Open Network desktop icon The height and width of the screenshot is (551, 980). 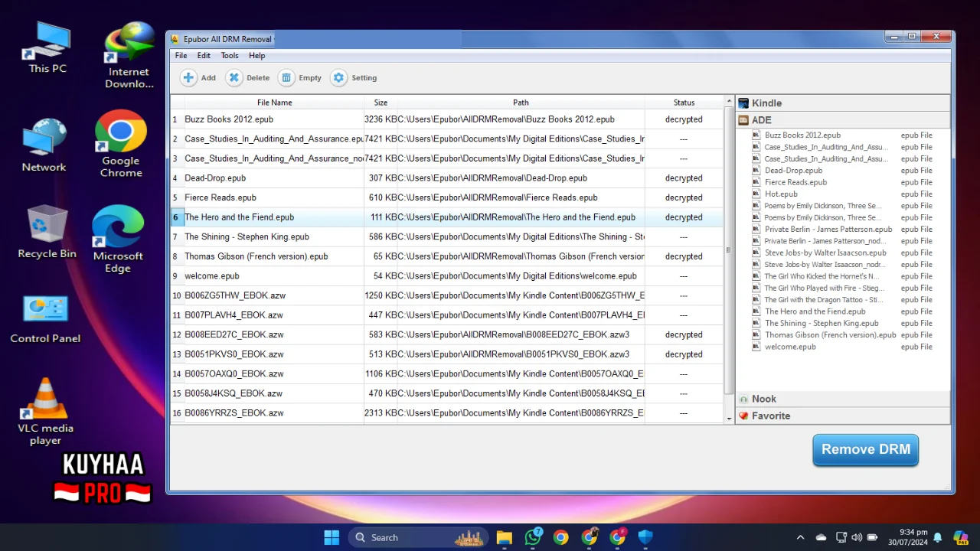(x=44, y=145)
